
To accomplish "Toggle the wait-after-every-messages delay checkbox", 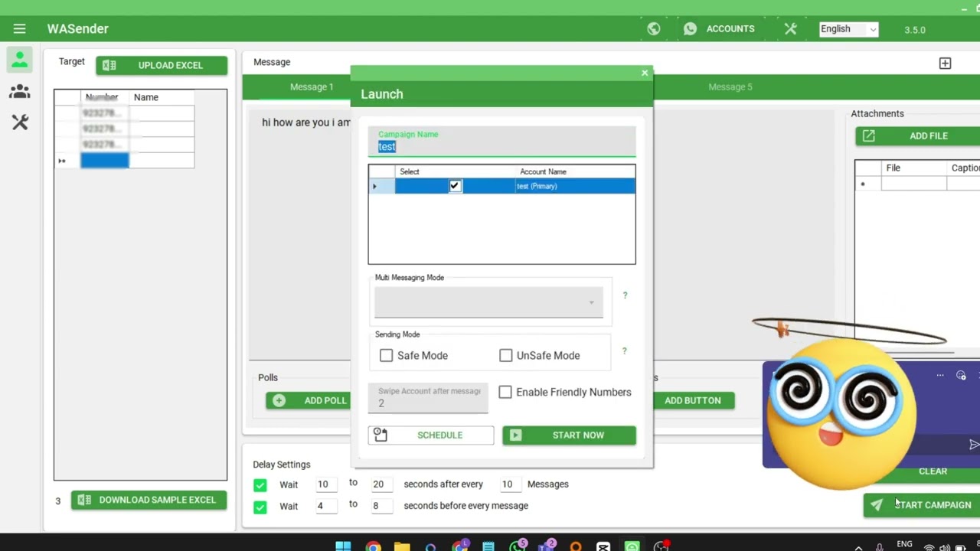I will tap(260, 485).
